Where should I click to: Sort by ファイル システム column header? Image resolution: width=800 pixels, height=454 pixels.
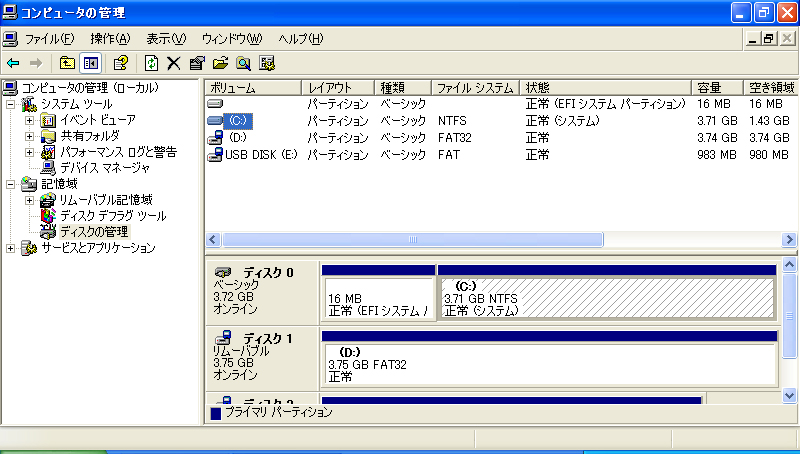[475, 88]
